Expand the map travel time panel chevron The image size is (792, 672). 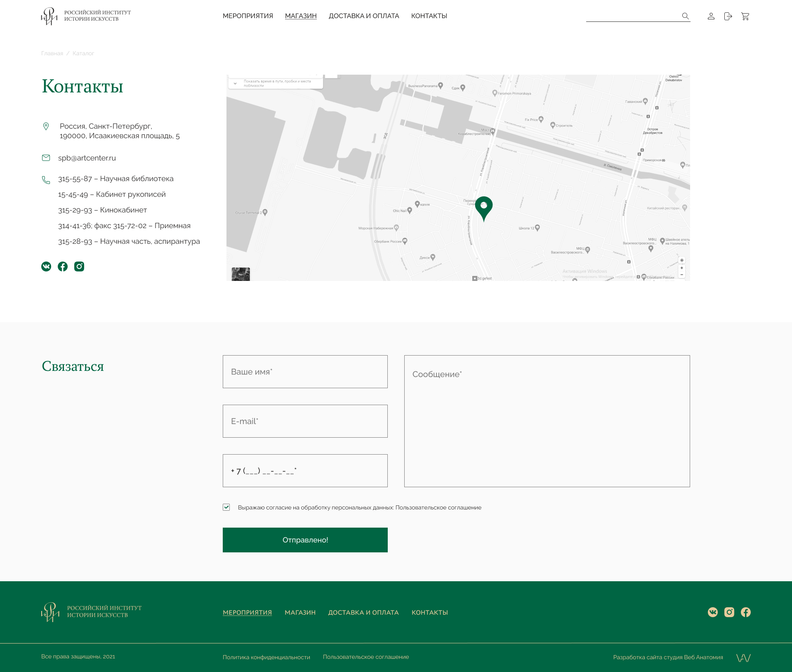(235, 83)
